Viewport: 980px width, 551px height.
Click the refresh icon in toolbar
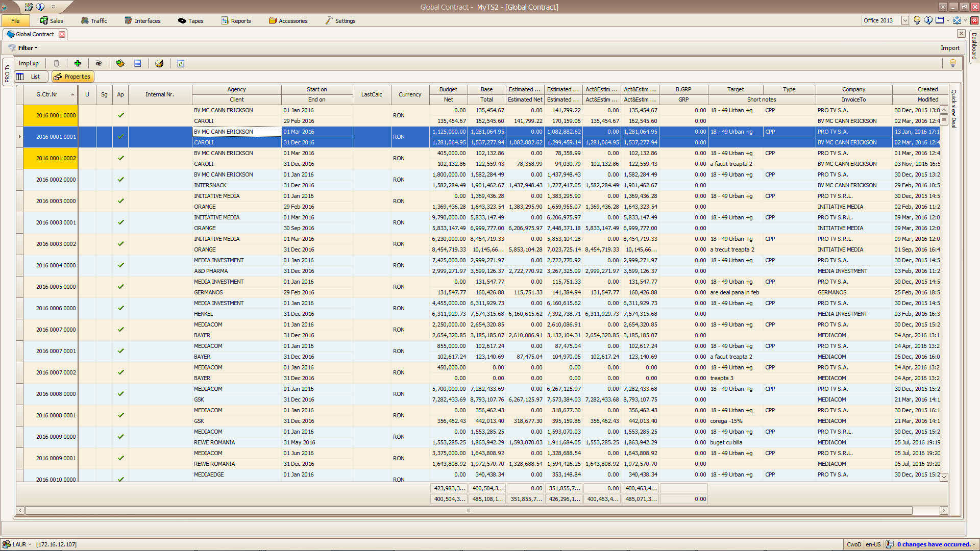(x=181, y=63)
